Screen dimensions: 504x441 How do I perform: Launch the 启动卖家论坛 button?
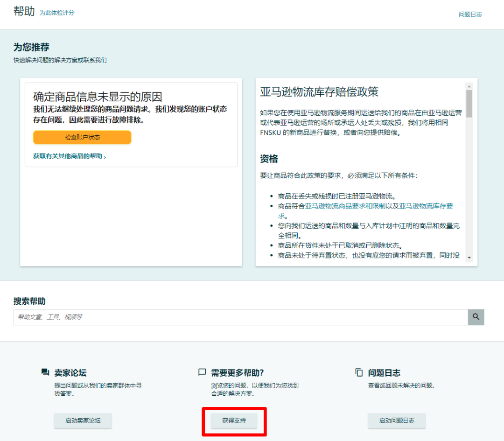click(83, 420)
